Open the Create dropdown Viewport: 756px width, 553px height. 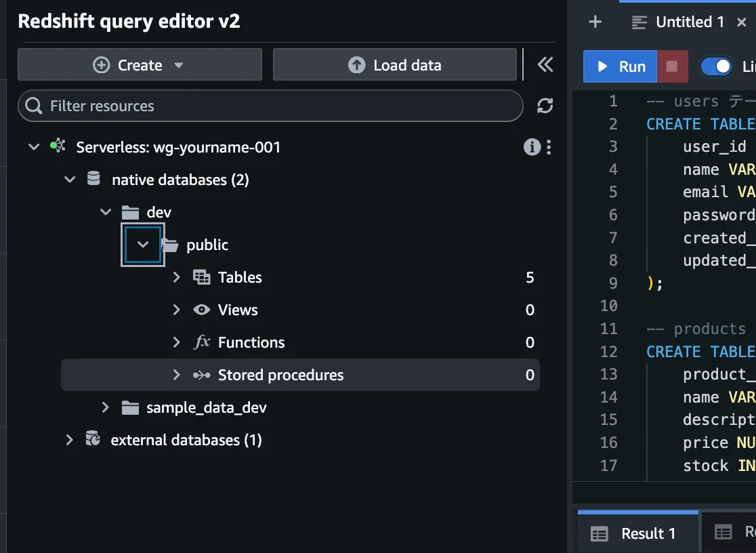[x=140, y=65]
